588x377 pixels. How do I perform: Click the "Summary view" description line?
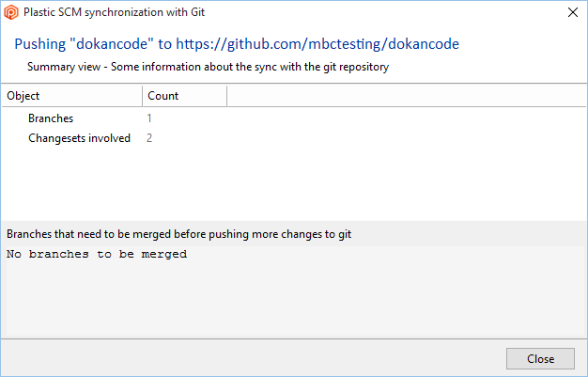(x=208, y=67)
